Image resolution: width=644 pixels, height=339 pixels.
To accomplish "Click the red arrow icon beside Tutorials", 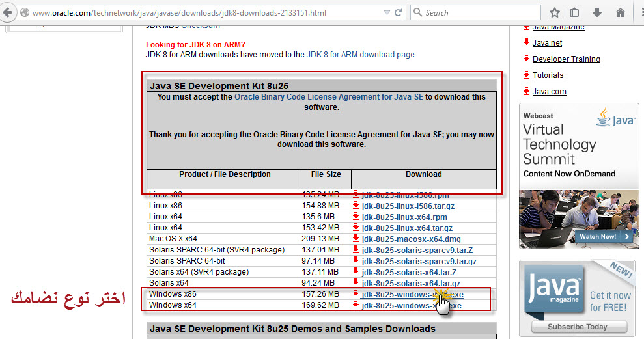I will 527,75.
